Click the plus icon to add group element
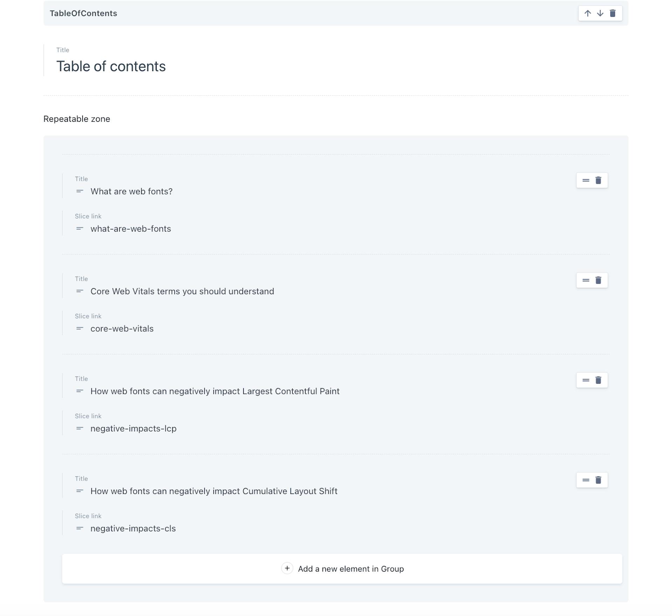This screenshot has height=616, width=672. tap(287, 568)
